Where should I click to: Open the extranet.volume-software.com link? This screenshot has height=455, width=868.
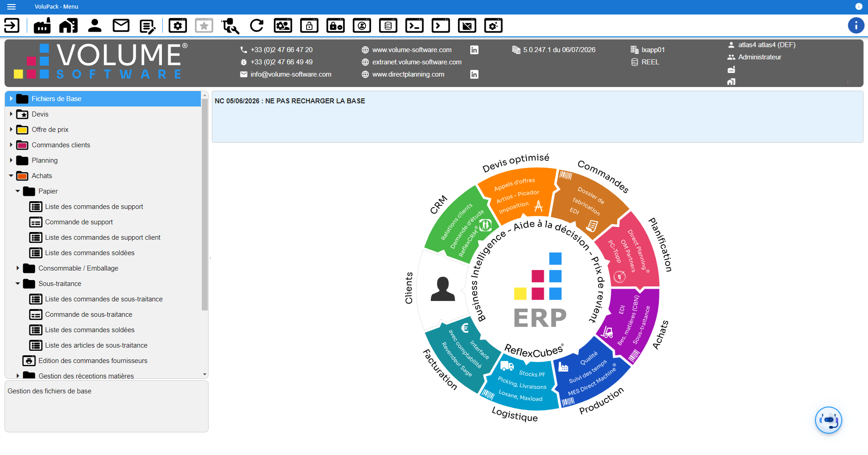click(417, 62)
